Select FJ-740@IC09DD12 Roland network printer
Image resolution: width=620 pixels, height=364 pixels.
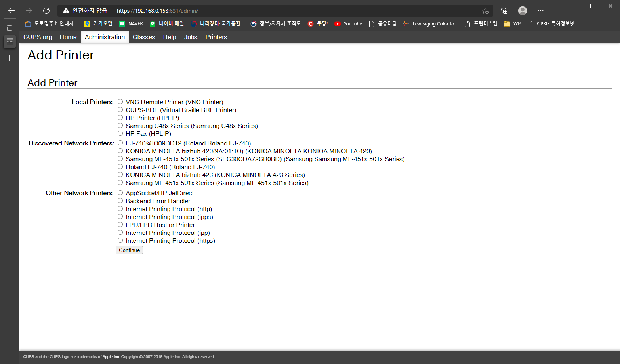[x=120, y=143]
